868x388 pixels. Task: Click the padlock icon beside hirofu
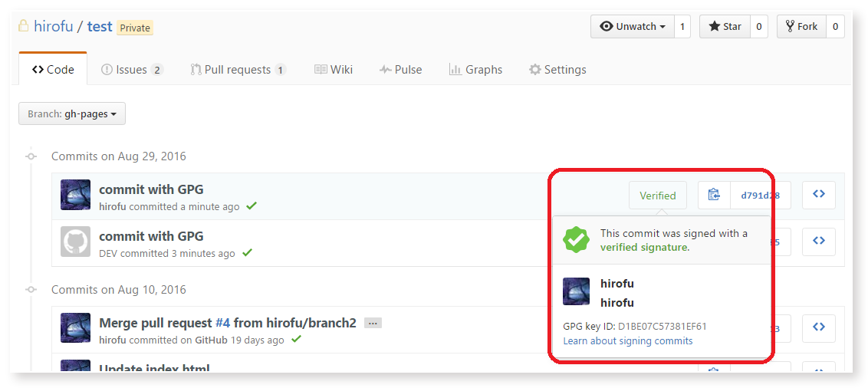click(23, 26)
